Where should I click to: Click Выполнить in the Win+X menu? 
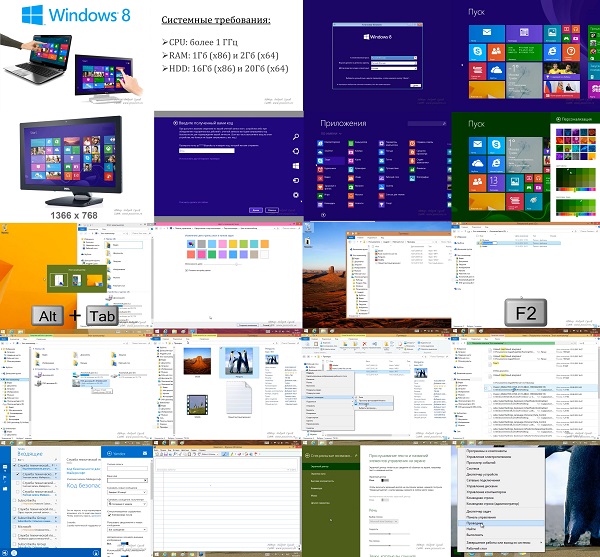point(474,535)
